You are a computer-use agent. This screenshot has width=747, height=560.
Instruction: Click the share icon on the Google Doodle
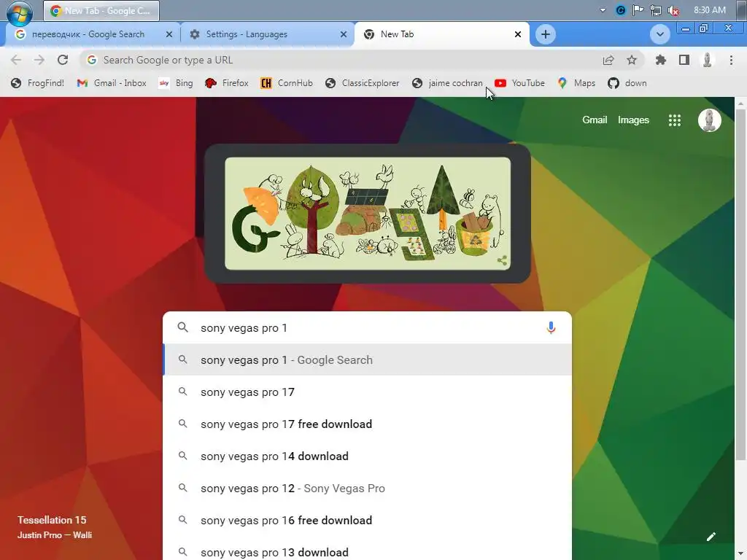click(502, 260)
